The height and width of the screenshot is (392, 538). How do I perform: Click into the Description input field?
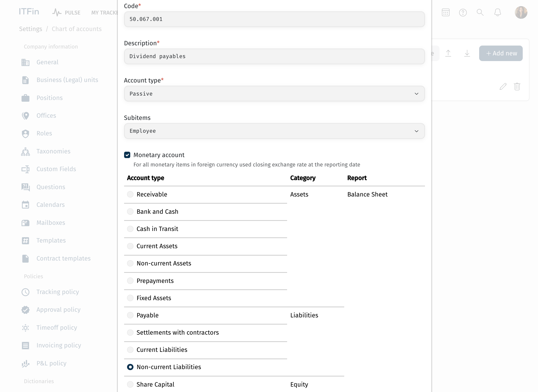click(274, 56)
